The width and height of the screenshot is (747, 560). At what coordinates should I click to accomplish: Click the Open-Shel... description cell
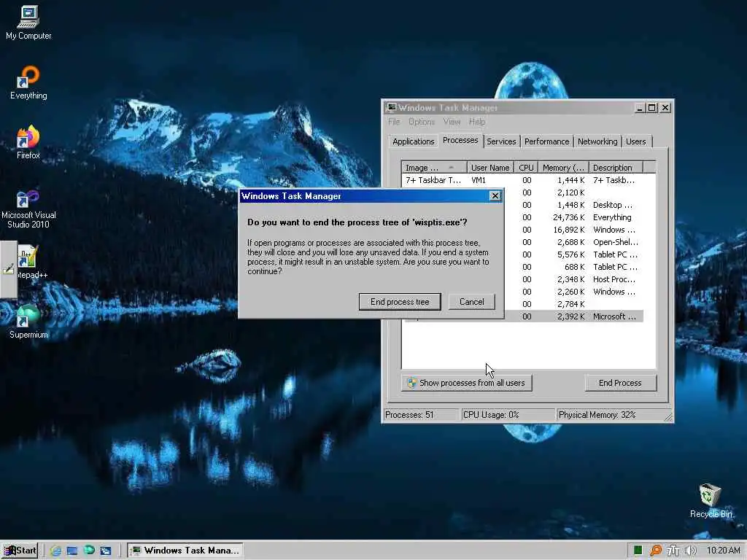click(x=616, y=242)
